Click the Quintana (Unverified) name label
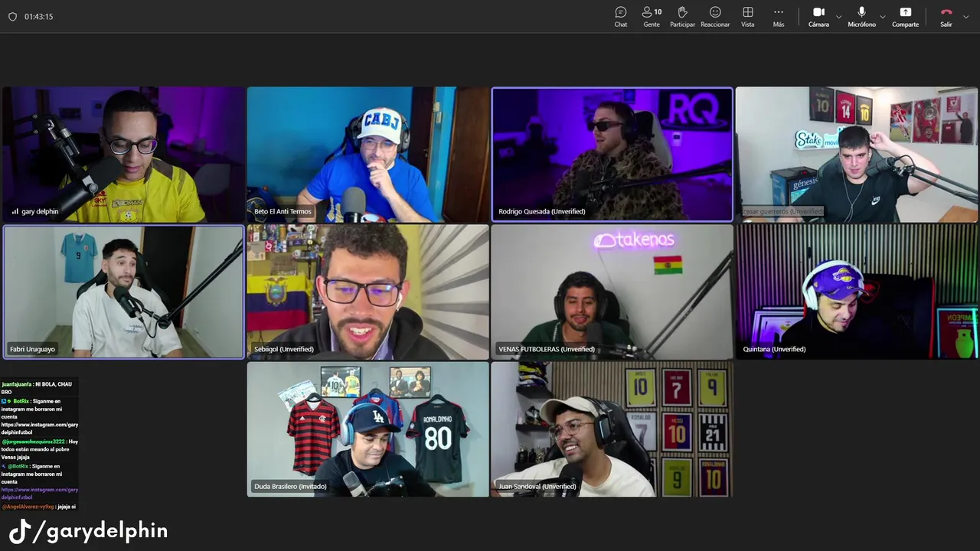 [774, 349]
